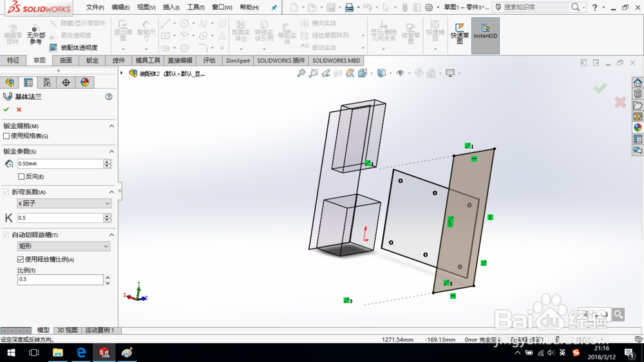Screen dimensions: 644x362
Task: Switch to the 钣金 sheet metal tab
Action: 92,61
